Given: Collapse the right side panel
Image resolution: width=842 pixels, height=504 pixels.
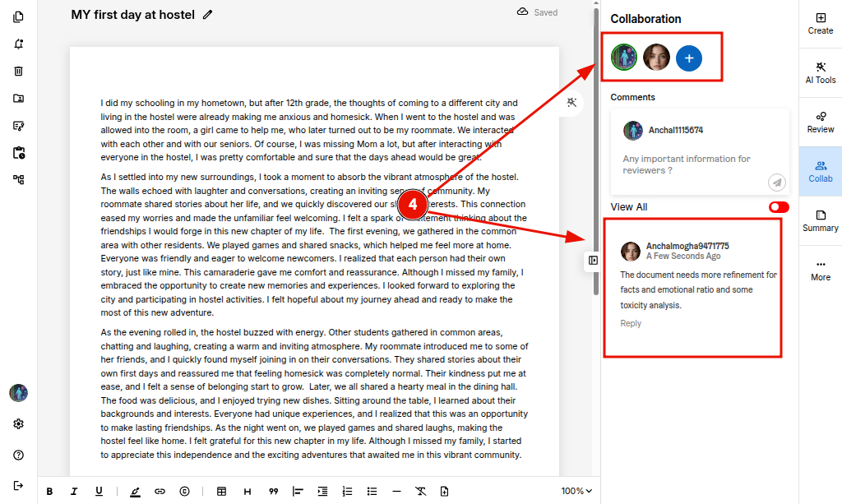Looking at the screenshot, I should (x=593, y=261).
